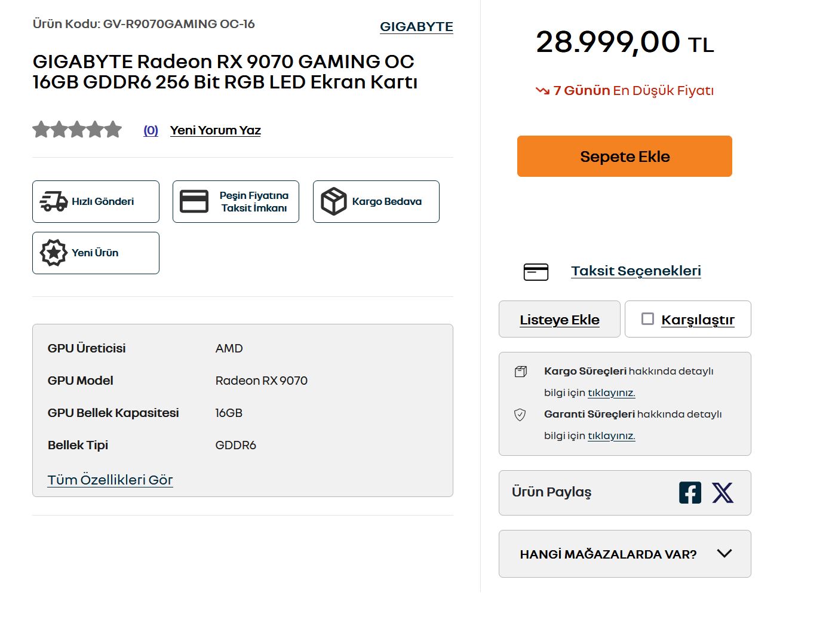Screen dimensions: 832x644
Task: Click the Garanti Süreçleri shield icon
Action: click(520, 415)
